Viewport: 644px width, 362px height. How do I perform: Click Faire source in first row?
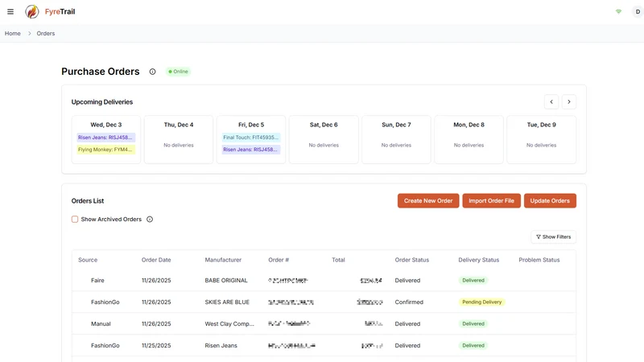(97, 280)
